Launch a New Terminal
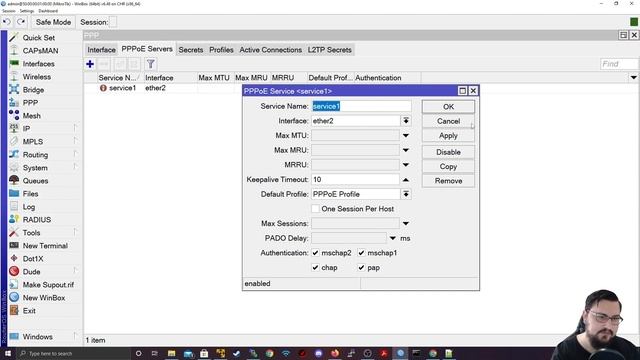This screenshot has width=640, height=360. pos(45,246)
